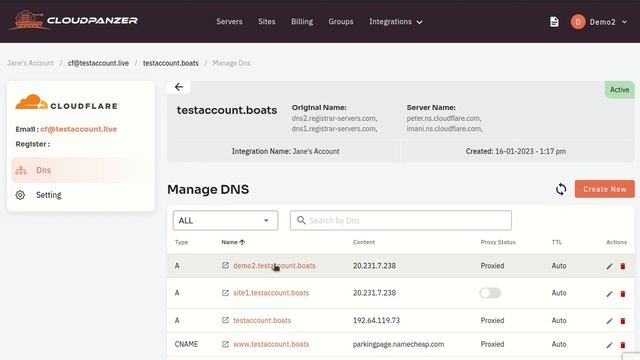Expand the Integrations menu
This screenshot has width=640, height=360.
tap(396, 22)
